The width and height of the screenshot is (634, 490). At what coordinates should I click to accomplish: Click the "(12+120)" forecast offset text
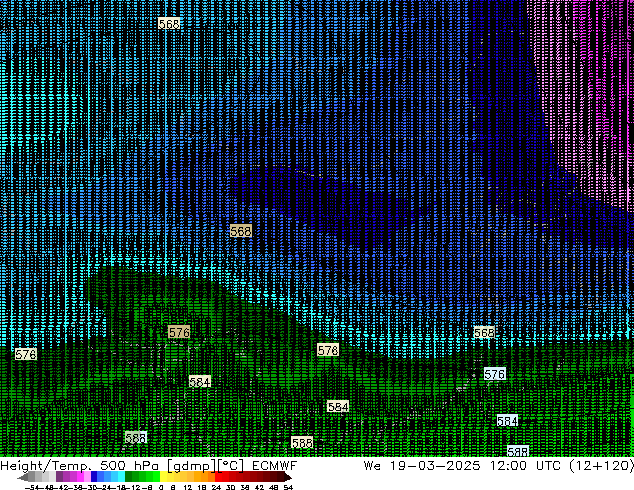click(602, 466)
